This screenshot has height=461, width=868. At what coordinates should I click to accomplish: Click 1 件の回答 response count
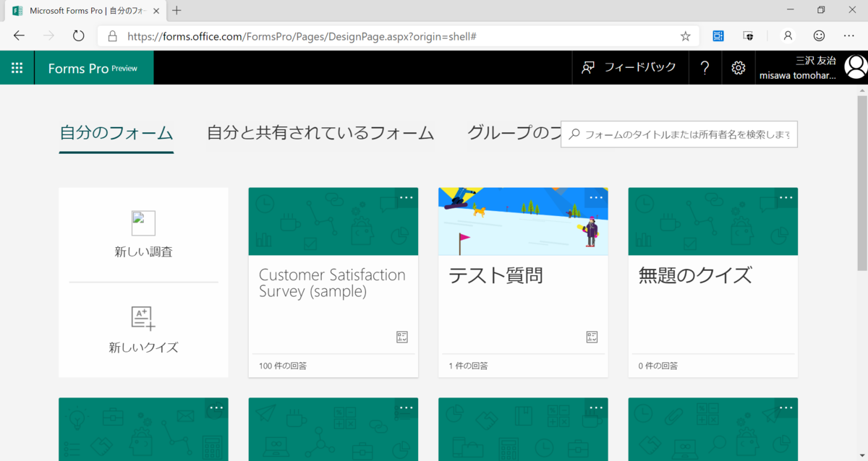pyautogui.click(x=468, y=366)
